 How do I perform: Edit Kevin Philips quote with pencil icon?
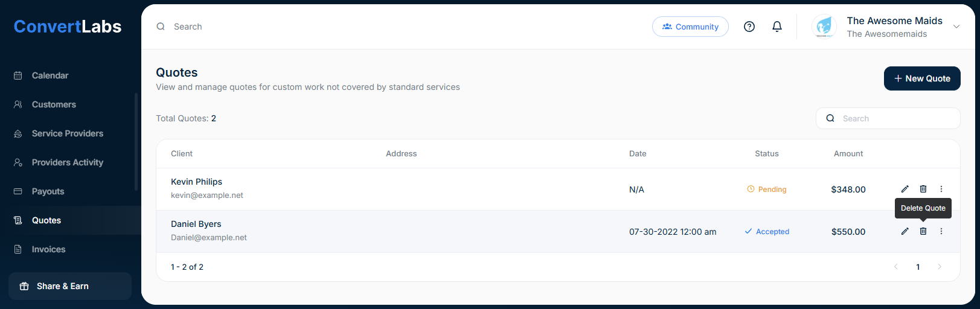(905, 189)
